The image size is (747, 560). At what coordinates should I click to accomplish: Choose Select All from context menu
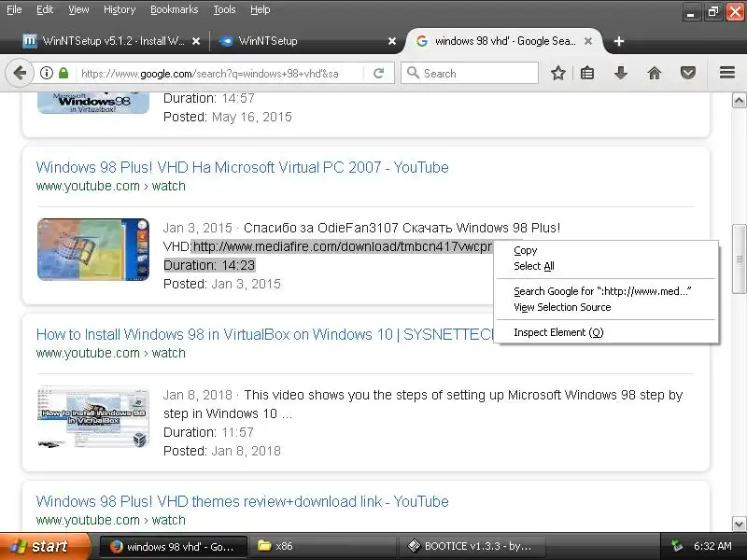605,266
